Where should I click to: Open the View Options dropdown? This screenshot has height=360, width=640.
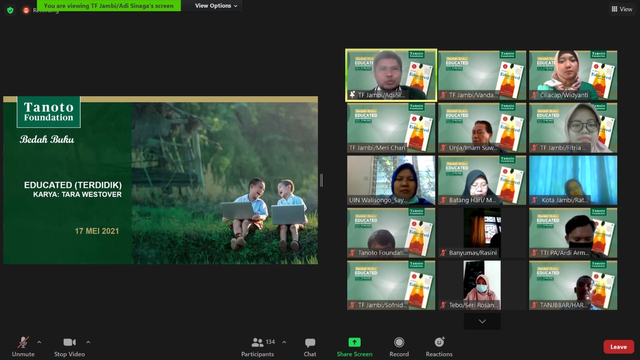pos(216,6)
